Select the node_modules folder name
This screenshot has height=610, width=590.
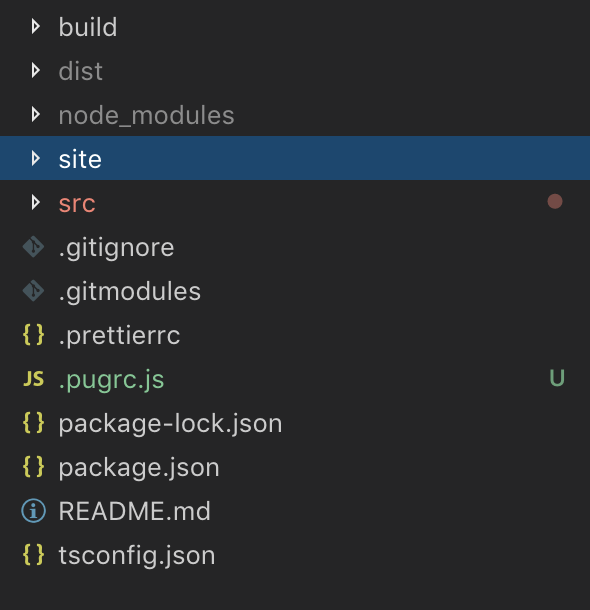click(147, 116)
